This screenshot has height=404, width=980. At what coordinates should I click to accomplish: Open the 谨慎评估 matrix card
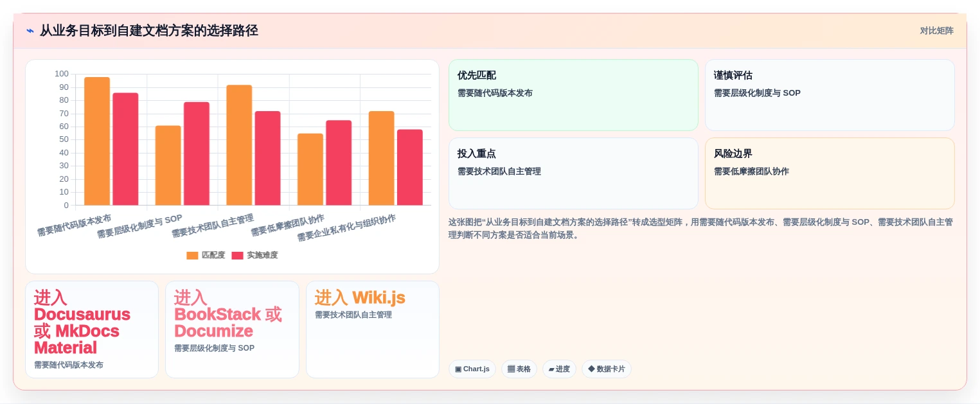click(x=830, y=95)
